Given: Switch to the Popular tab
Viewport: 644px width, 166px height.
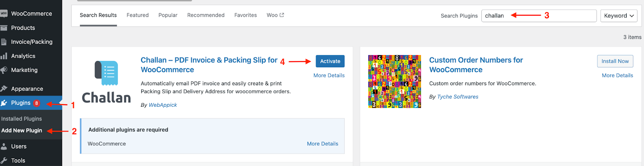Looking at the screenshot, I should pos(168,15).
